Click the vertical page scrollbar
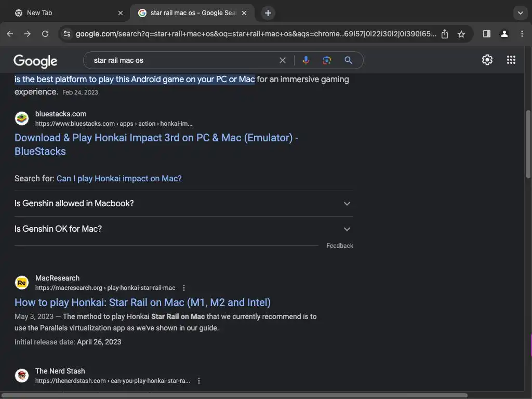The image size is (532, 399). click(528, 144)
